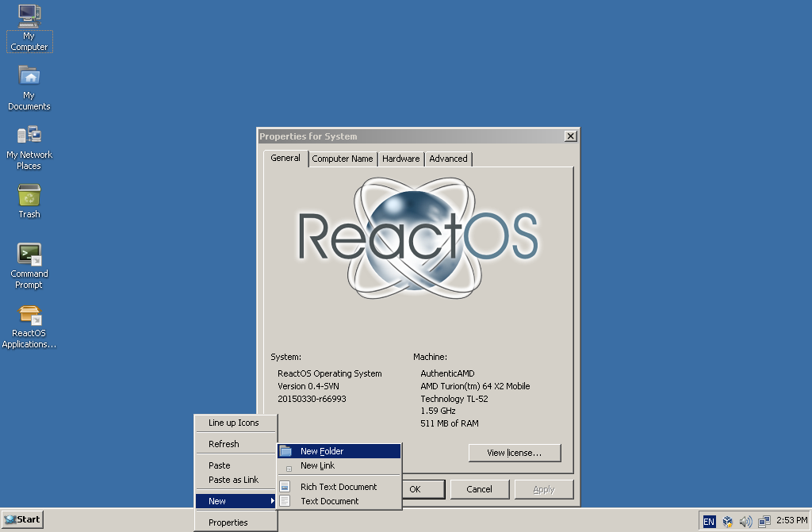The height and width of the screenshot is (532, 812).
Task: Click the Machine: label
Action: pos(430,357)
